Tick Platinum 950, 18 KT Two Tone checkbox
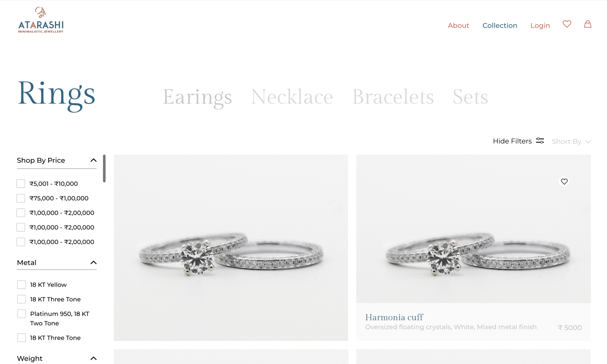The height and width of the screenshot is (364, 607). click(21, 314)
